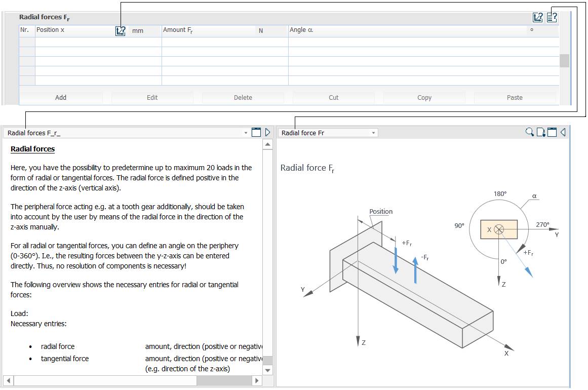The height and width of the screenshot is (390, 588).
Task: Click help text scroll-down arrow
Action: (267, 370)
